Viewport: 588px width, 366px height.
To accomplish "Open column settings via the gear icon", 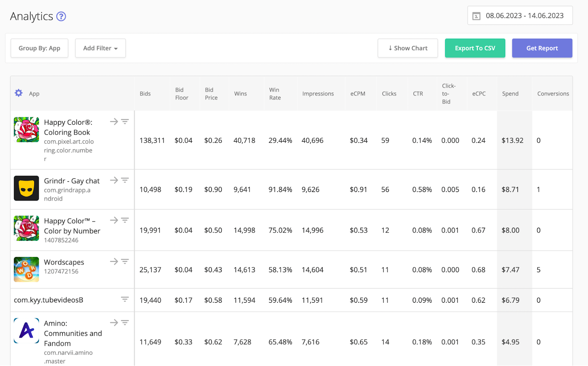I will click(18, 93).
